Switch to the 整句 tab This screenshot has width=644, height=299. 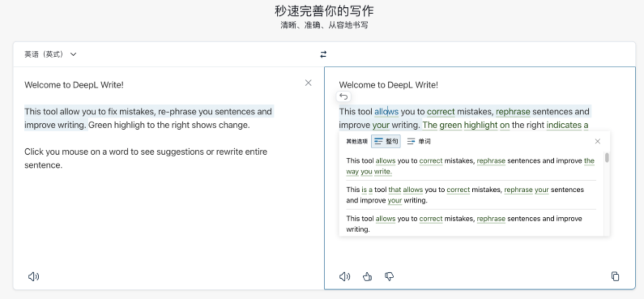(x=386, y=141)
